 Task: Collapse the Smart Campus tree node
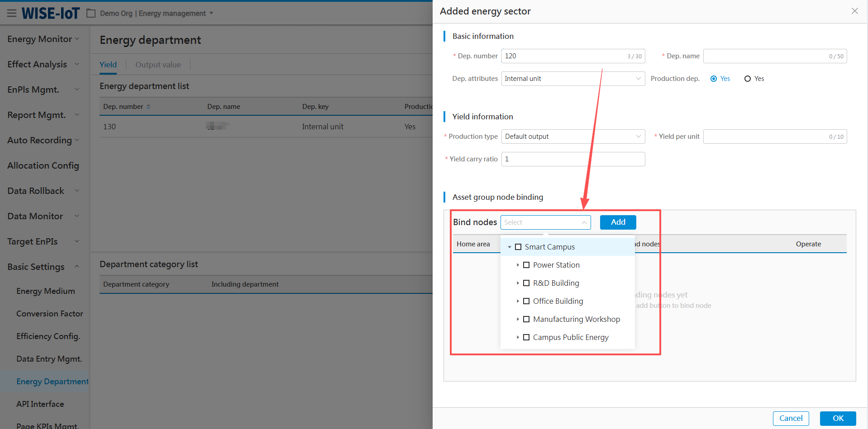(x=510, y=247)
